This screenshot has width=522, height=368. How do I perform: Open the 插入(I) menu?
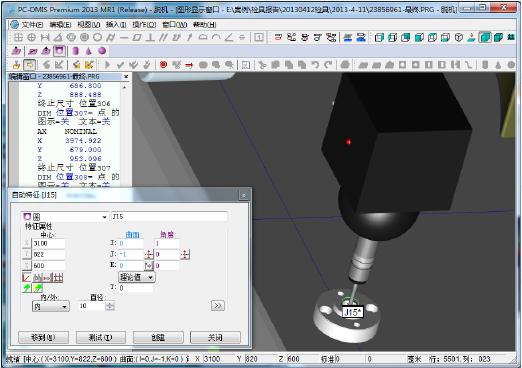coord(116,25)
